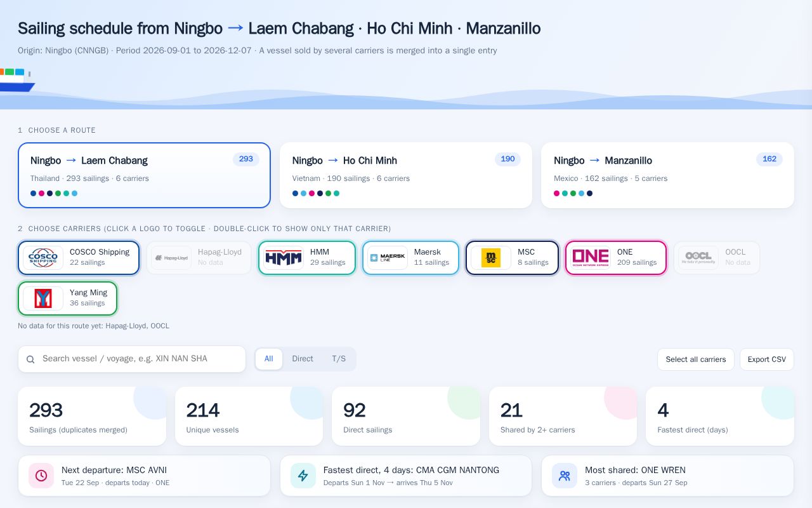Click the HMM carrier logo
Screen dimensions: 812x508
(284, 258)
